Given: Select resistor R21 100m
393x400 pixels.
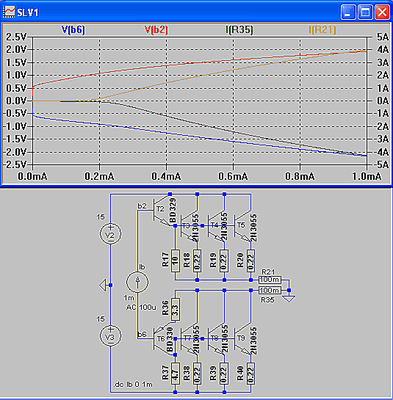Looking at the screenshot, I should [270, 279].
